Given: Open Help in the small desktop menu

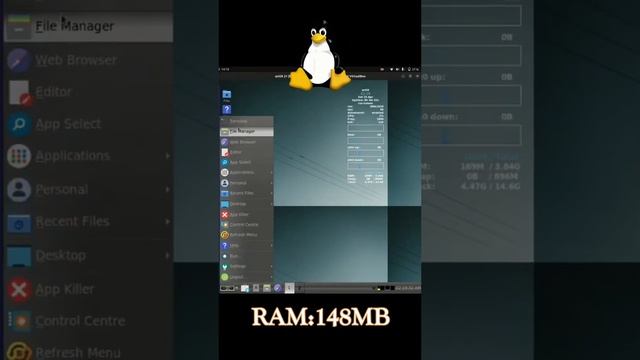Looking at the screenshot, I should (247, 245).
